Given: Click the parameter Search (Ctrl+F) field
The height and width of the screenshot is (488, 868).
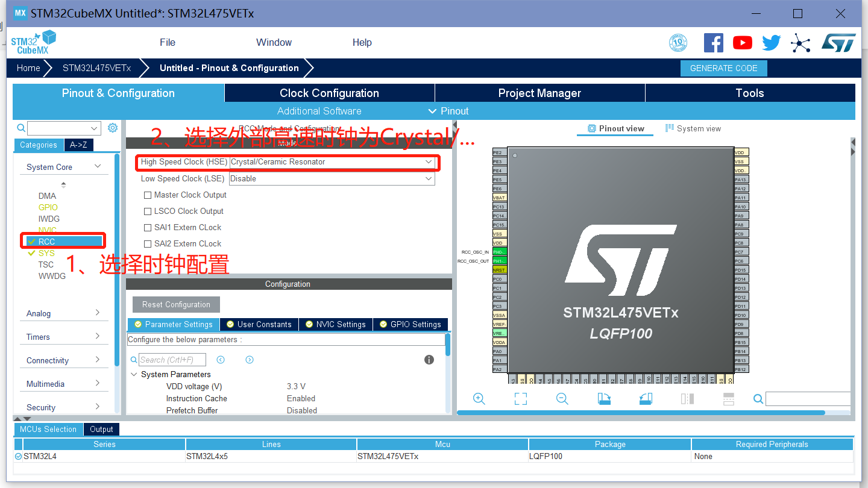Looking at the screenshot, I should point(172,360).
